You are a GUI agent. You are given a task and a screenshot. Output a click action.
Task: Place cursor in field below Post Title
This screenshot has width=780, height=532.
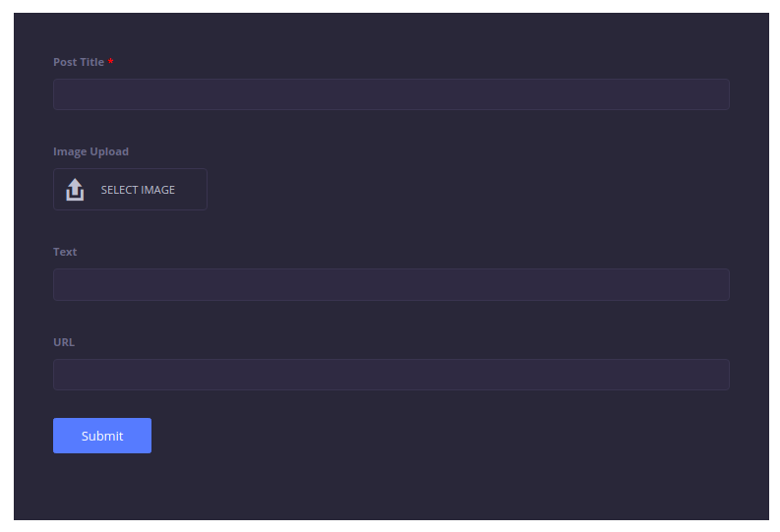tap(391, 94)
